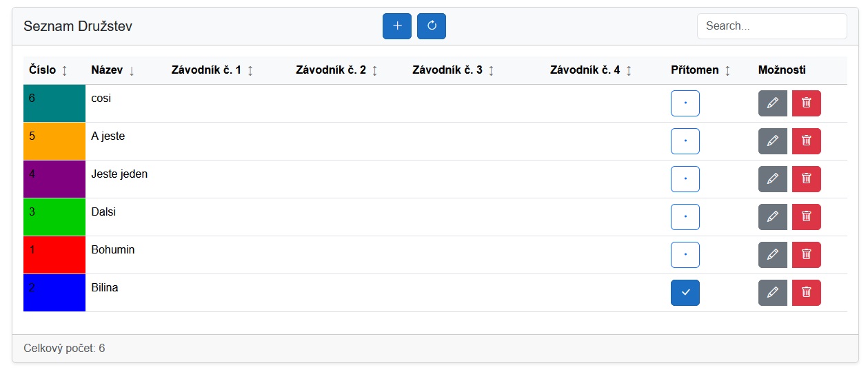Focus the Search input field
This screenshot has width=868, height=372.
pos(772,26)
